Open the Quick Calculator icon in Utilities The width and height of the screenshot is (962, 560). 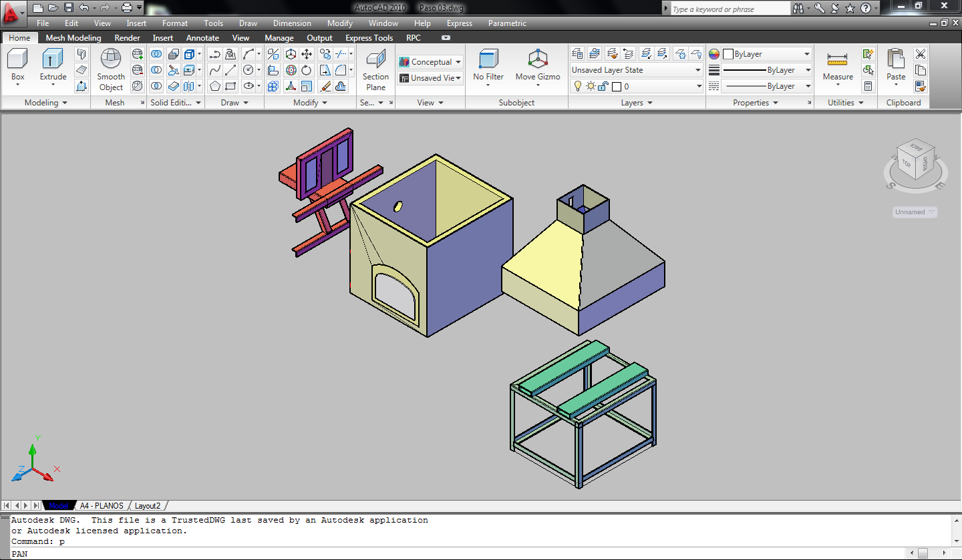coord(868,86)
